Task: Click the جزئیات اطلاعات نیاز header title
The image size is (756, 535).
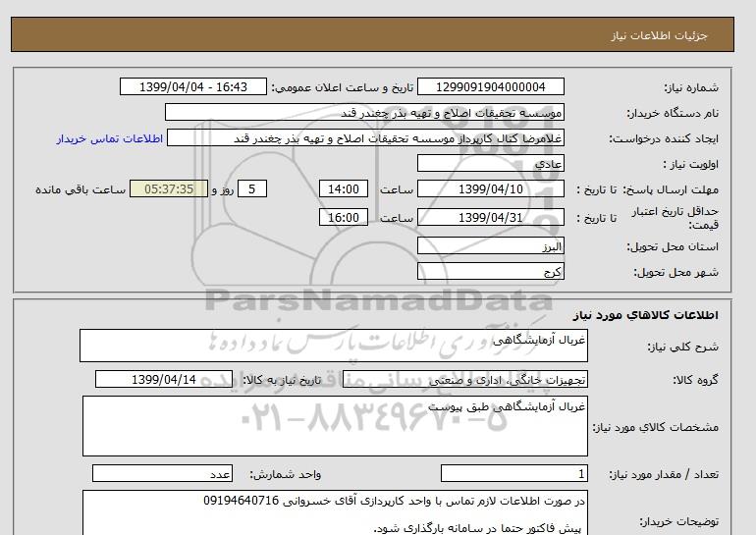Action: pyautogui.click(x=659, y=35)
